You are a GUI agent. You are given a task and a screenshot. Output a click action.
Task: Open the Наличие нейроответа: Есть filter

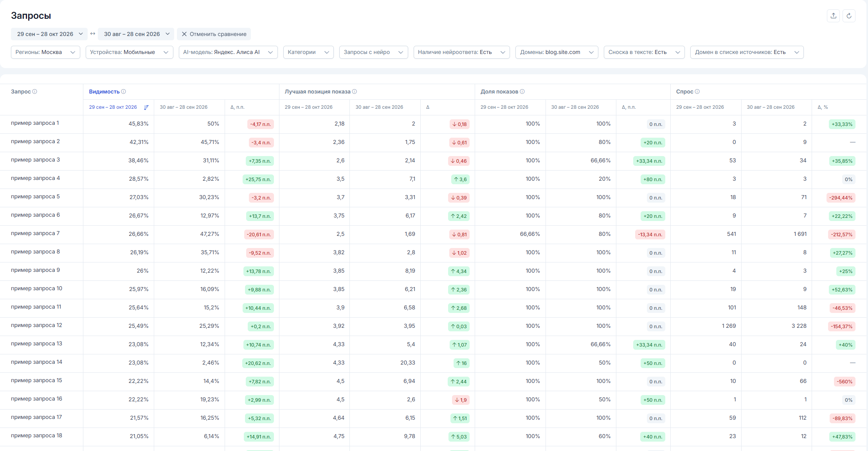pos(461,52)
